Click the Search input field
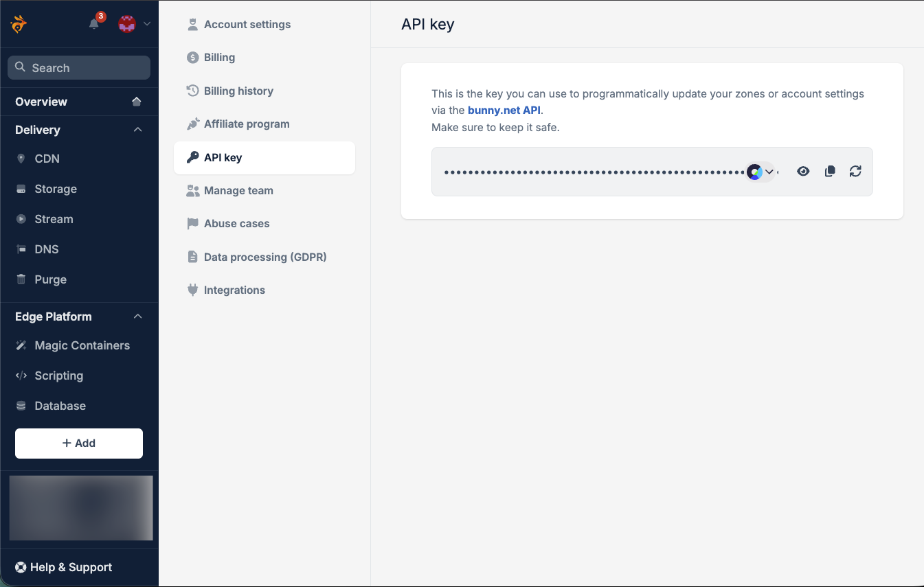Screen dimensions: 924x587 (79, 68)
